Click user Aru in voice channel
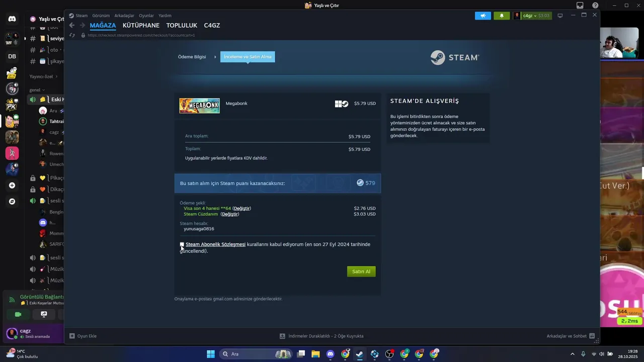Image resolution: width=644 pixels, height=362 pixels. point(51,111)
